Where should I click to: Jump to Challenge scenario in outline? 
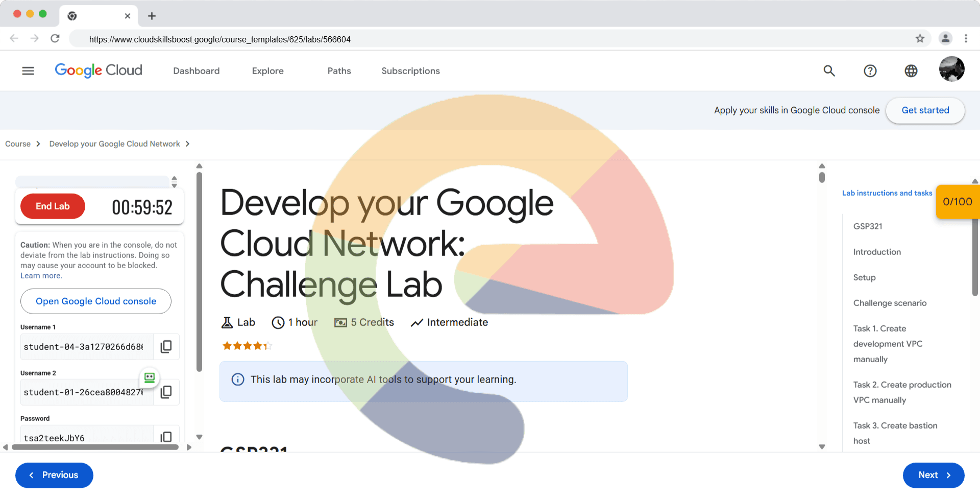[890, 303]
